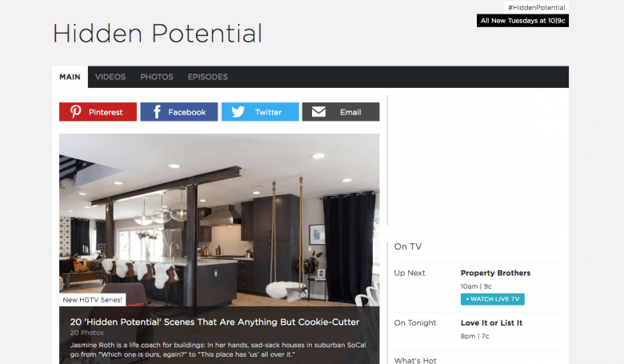Viewport: 624px width, 364px height.
Task: Share the page via Pinterest button
Action: [x=98, y=112]
